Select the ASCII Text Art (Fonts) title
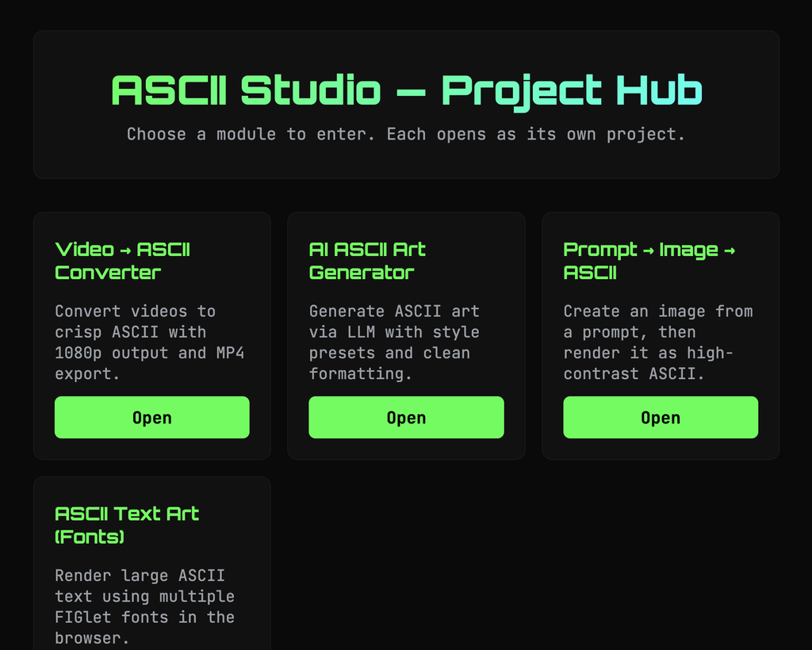Image resolution: width=812 pixels, height=650 pixels. 127,525
